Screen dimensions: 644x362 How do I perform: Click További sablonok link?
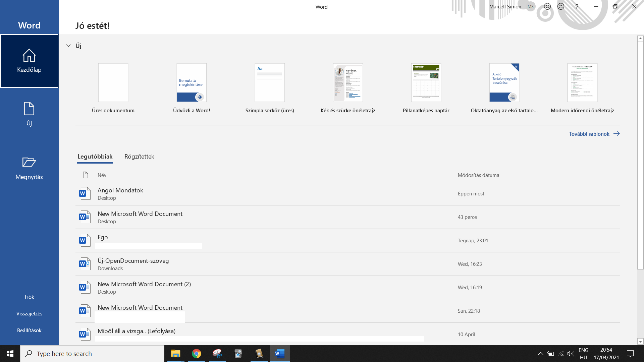coord(594,134)
